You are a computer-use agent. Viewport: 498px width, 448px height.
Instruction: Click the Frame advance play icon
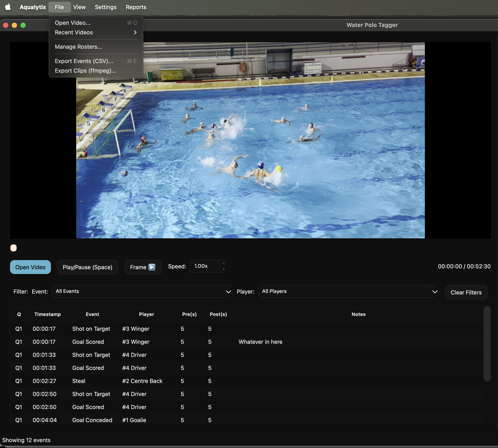152,267
